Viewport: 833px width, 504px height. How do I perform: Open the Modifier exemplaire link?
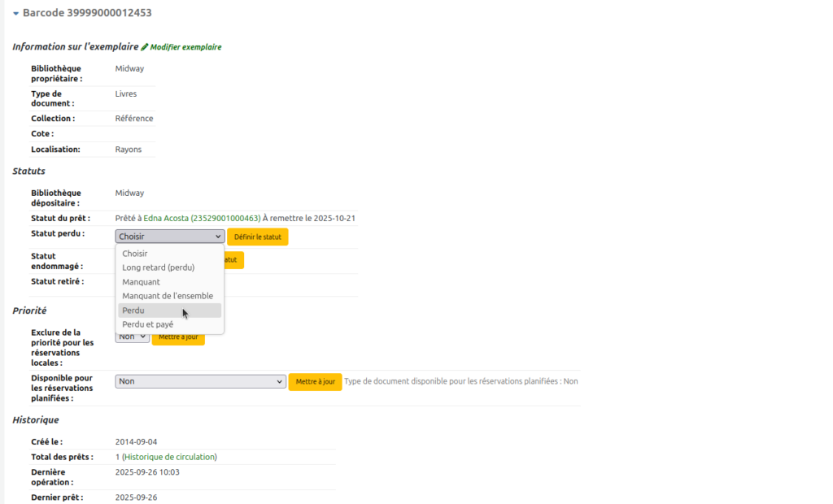[x=185, y=47]
